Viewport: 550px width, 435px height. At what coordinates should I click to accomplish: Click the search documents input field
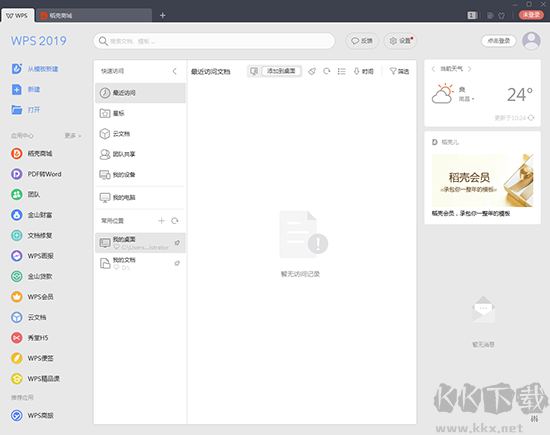point(214,41)
